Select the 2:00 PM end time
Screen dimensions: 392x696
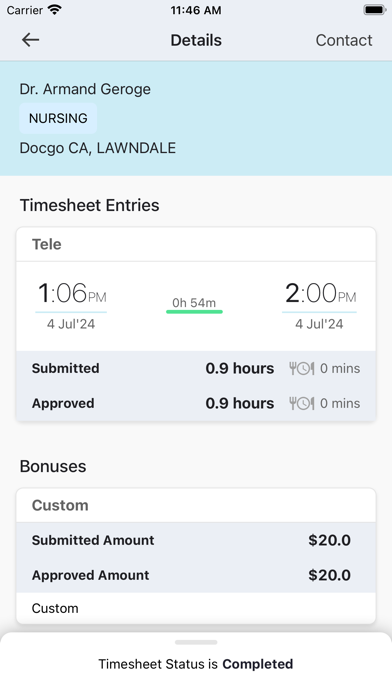click(x=320, y=294)
